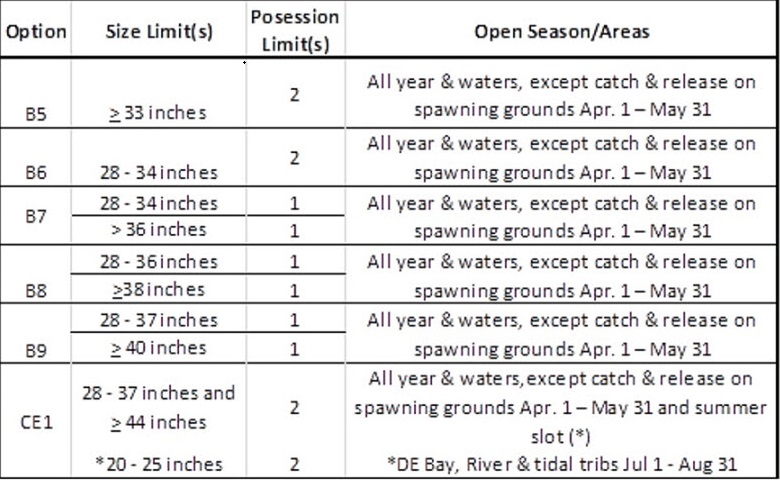Viewport: 780px width, 480px height.
Task: Select the B6 option cell
Action: point(36,172)
